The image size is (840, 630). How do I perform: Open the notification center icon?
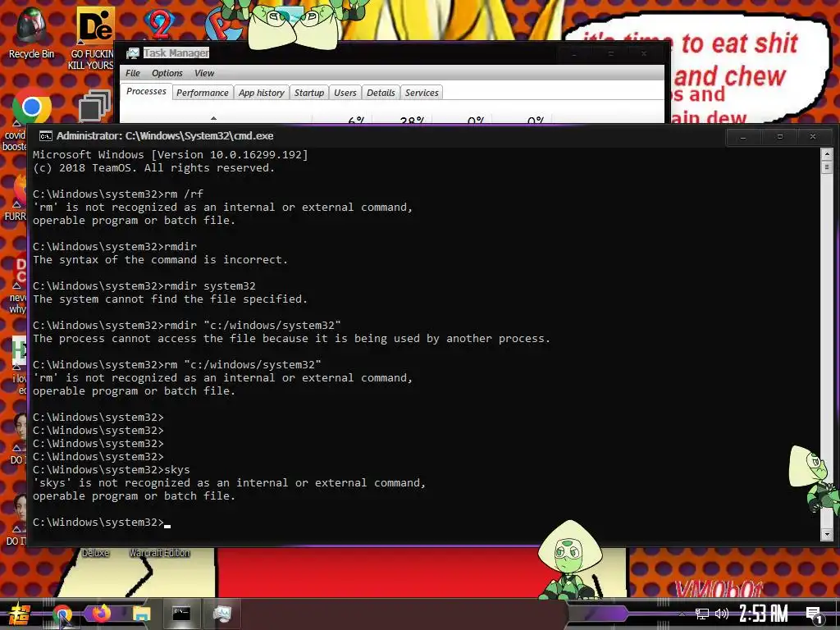tap(815, 615)
